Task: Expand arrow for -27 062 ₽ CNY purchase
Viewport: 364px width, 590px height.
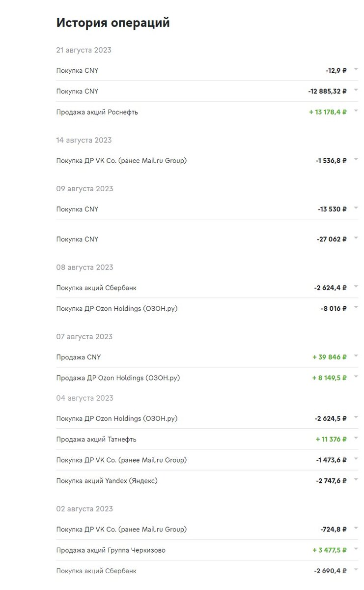Action: pos(356,238)
